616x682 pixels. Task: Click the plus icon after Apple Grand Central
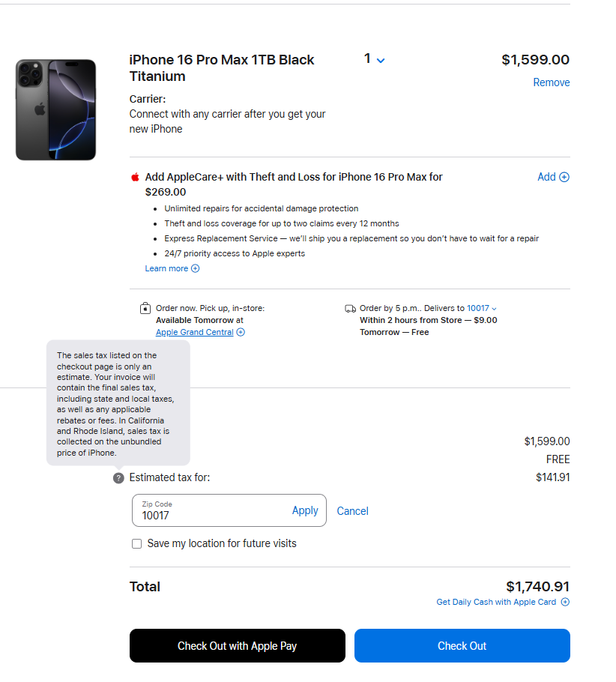click(x=241, y=333)
